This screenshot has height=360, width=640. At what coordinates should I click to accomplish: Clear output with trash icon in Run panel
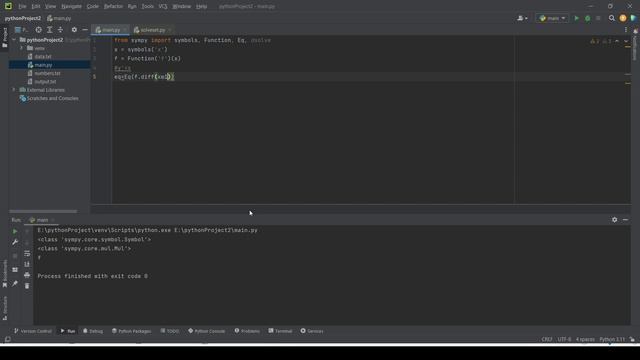(27, 286)
